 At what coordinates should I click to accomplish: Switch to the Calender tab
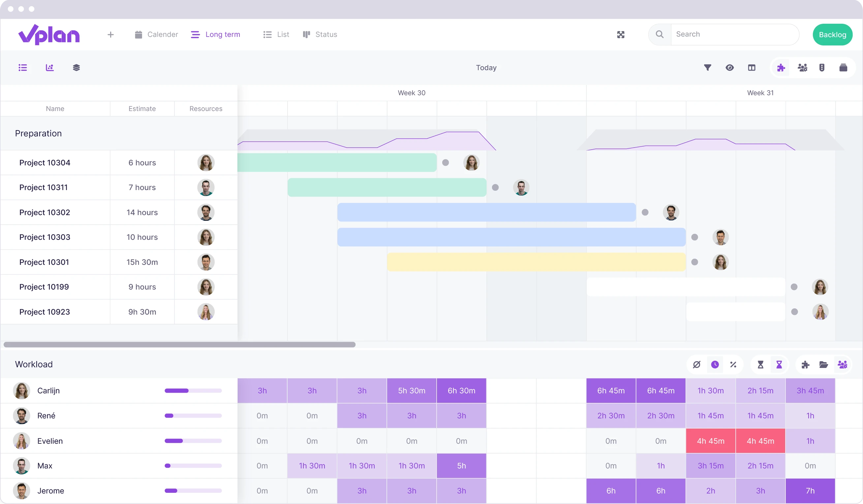[156, 35]
